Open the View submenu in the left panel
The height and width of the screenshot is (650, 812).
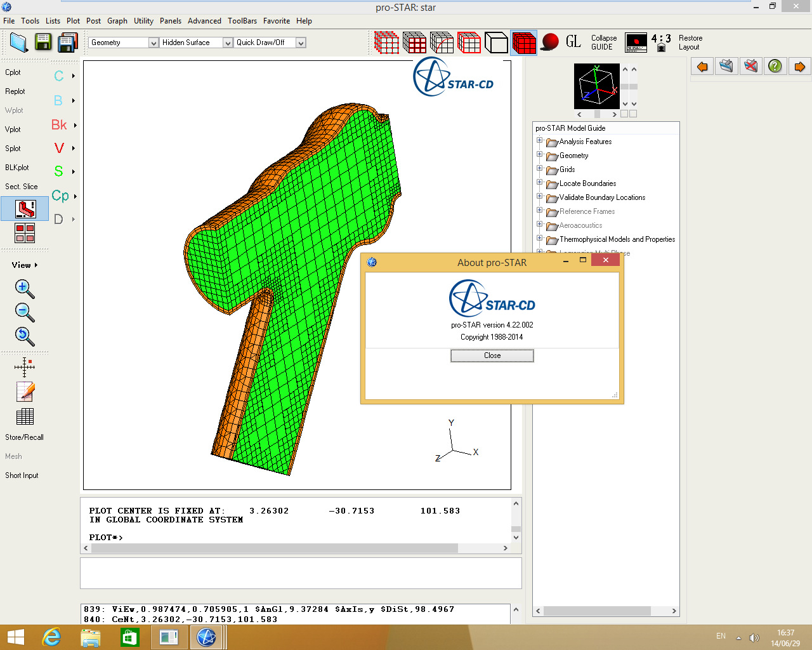[25, 265]
